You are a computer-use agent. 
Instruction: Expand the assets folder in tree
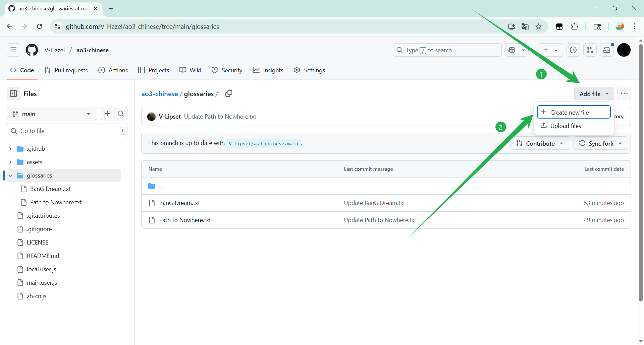tap(10, 162)
